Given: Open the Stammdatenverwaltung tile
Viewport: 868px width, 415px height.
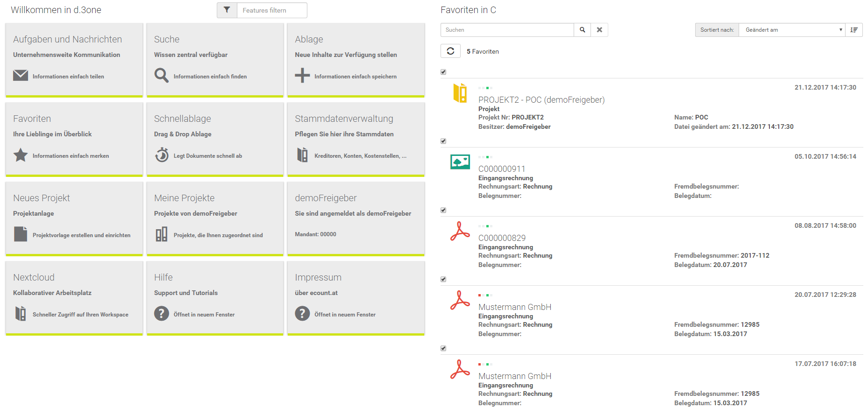Looking at the screenshot, I should click(x=356, y=139).
